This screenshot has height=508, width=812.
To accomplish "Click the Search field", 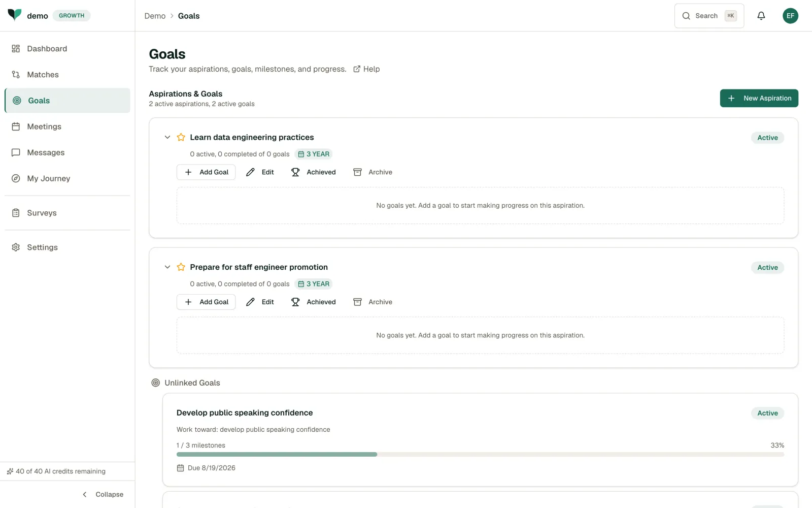I will (x=709, y=16).
